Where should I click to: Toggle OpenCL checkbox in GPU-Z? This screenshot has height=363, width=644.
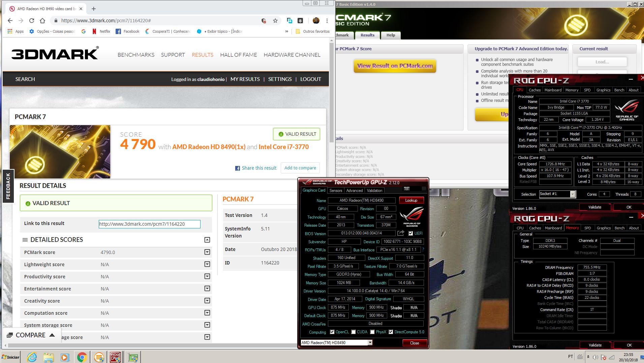[x=332, y=332]
